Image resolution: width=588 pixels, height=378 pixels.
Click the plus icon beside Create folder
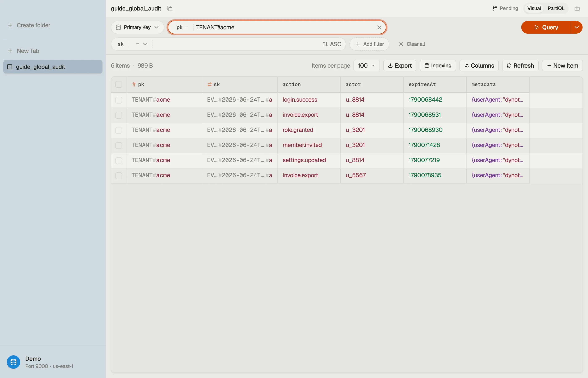click(x=10, y=25)
